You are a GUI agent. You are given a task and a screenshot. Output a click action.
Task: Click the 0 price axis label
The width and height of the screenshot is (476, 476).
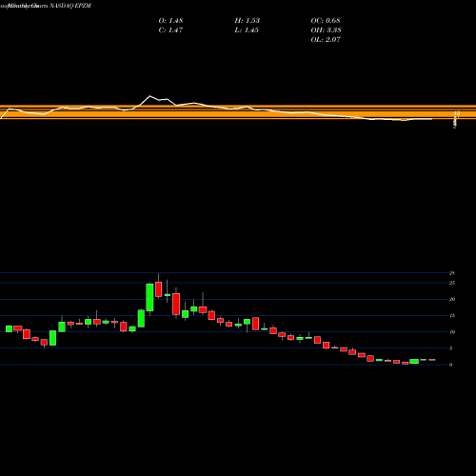tap(450, 365)
